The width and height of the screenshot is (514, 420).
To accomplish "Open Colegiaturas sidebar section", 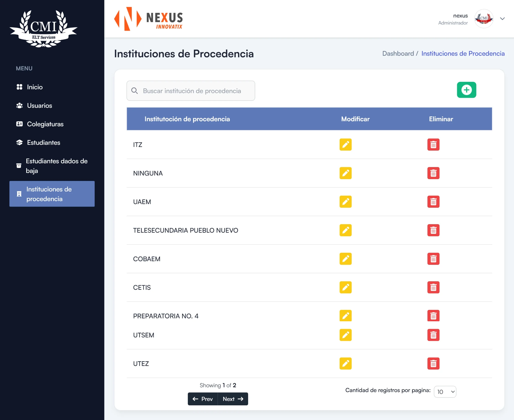I will coord(45,124).
